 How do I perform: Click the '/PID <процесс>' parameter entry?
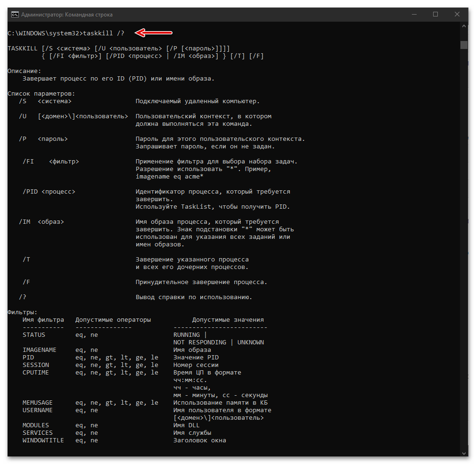tap(49, 192)
